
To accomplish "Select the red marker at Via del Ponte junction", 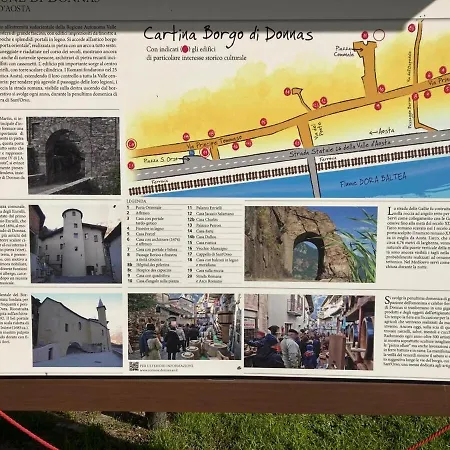I will pyautogui.click(x=297, y=143).
